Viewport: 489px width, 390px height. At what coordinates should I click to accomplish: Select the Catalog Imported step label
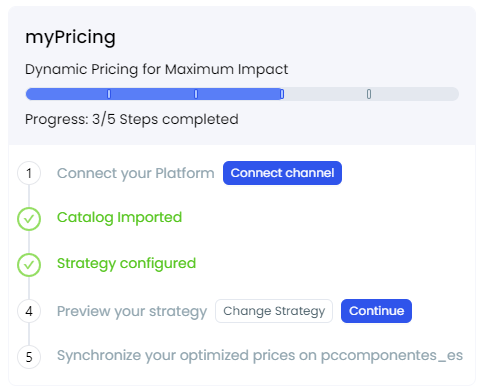[119, 218]
